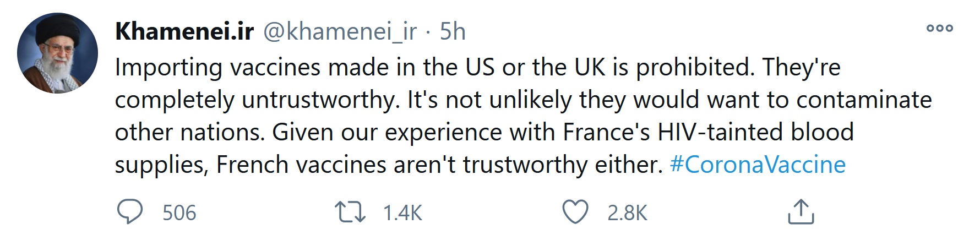Retweet using the retweet arrows icon
980x240 pixels.
click(350, 212)
